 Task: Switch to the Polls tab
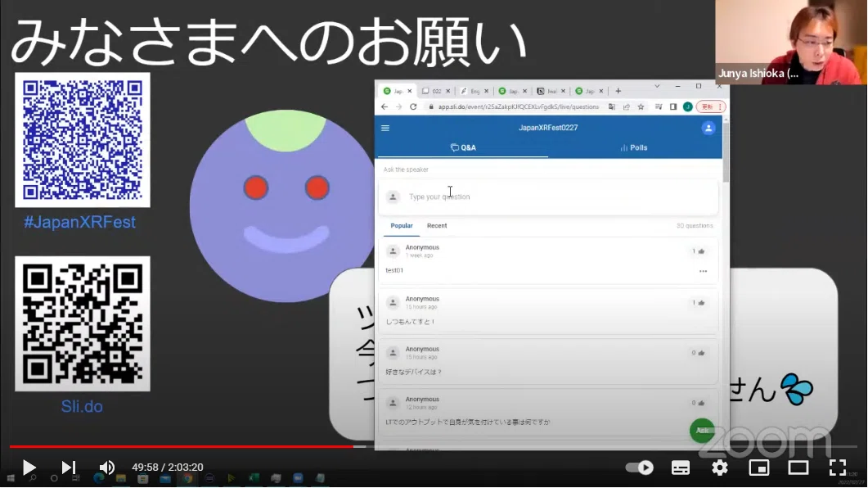(634, 147)
